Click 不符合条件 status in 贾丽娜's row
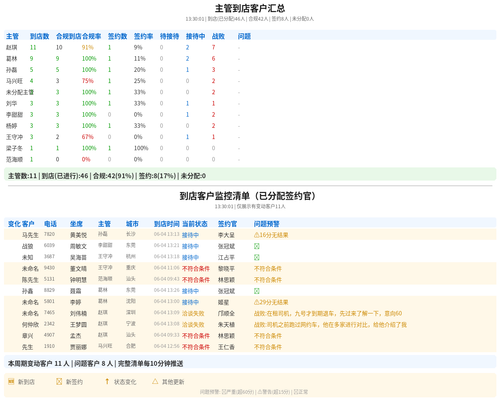Screen dimensions: 500x414 (196, 347)
